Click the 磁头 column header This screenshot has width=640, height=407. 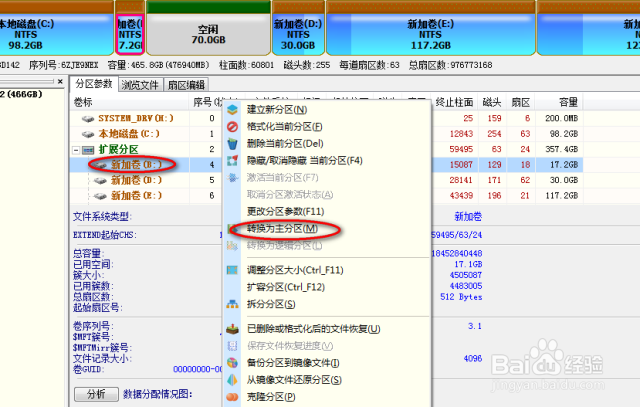(492, 102)
